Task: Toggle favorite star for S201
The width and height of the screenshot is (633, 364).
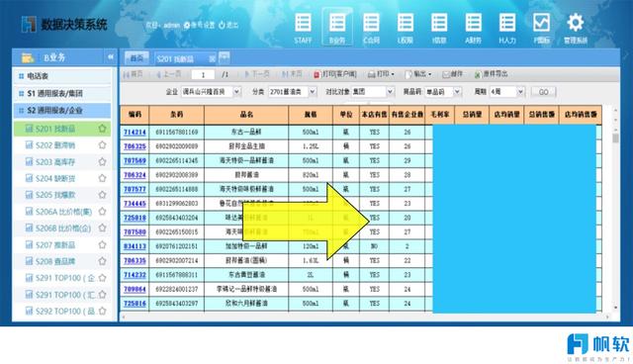Action: tap(103, 129)
